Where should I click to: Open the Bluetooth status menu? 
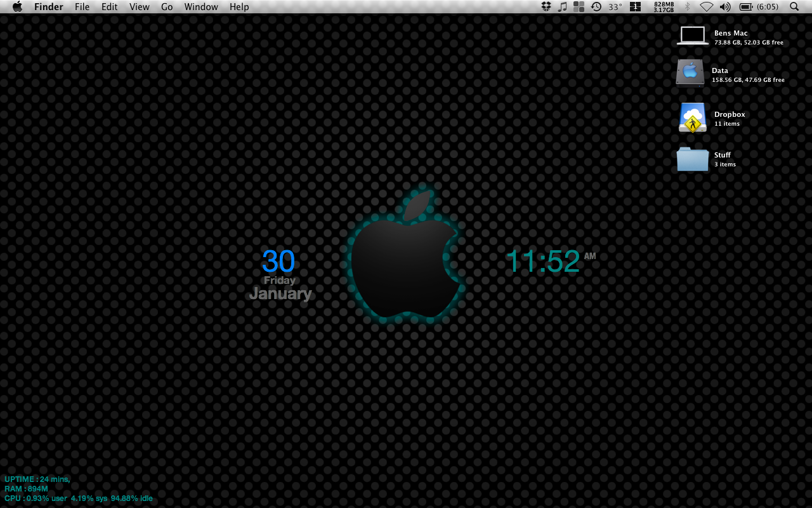point(687,7)
